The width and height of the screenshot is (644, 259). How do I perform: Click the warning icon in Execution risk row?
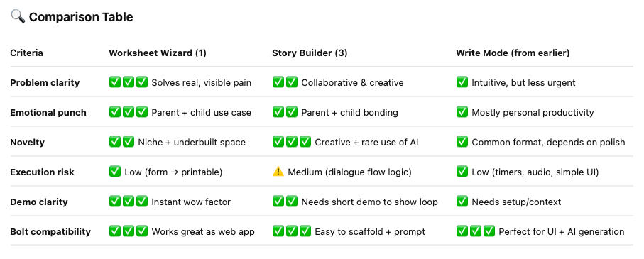point(278,172)
